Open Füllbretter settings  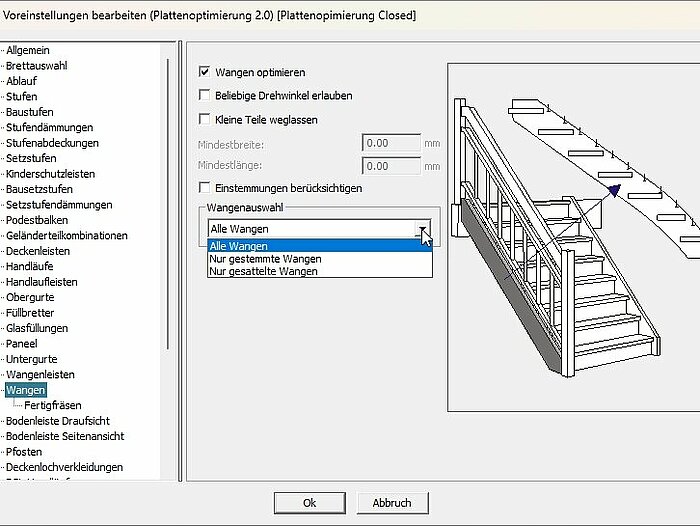(x=30, y=313)
